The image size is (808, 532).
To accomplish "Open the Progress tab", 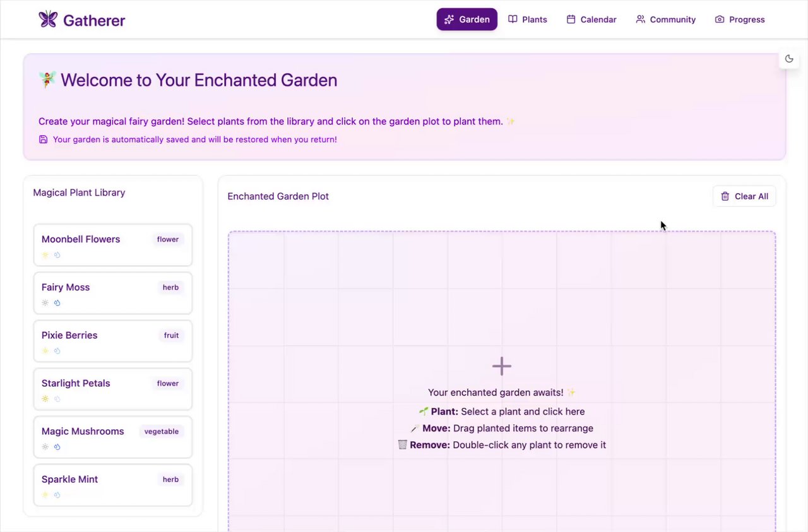I will pos(740,20).
